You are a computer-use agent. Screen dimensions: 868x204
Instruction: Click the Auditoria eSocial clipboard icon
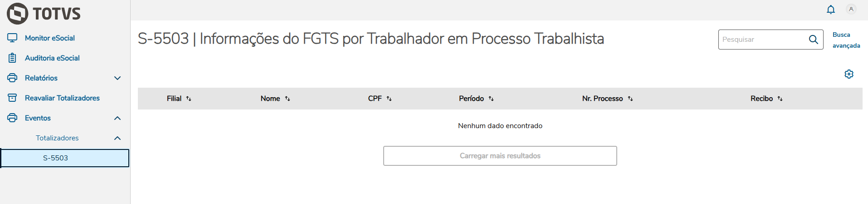click(12, 58)
